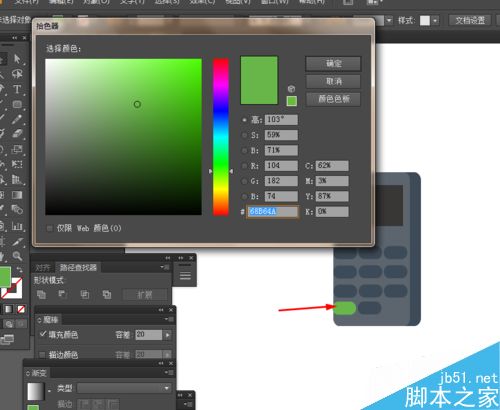Select the Rectangle shape tool
This screenshot has height=410, width=500.
pyautogui.click(x=17, y=104)
